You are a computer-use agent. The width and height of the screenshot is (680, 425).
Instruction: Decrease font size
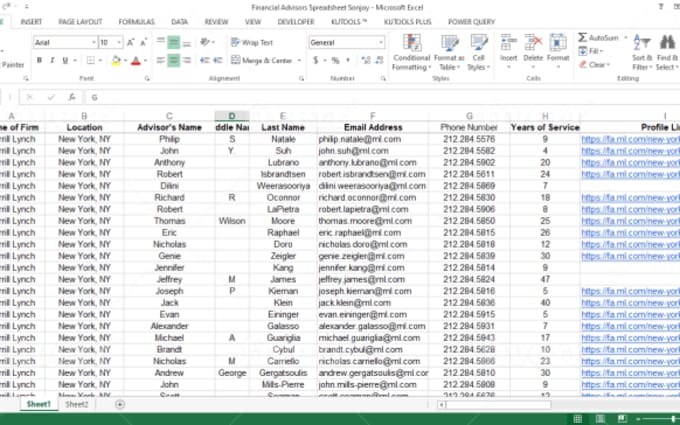pos(143,42)
